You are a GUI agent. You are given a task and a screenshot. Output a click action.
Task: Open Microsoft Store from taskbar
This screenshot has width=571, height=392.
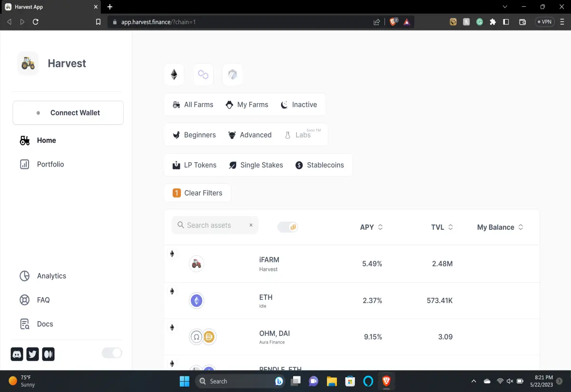pos(350,381)
